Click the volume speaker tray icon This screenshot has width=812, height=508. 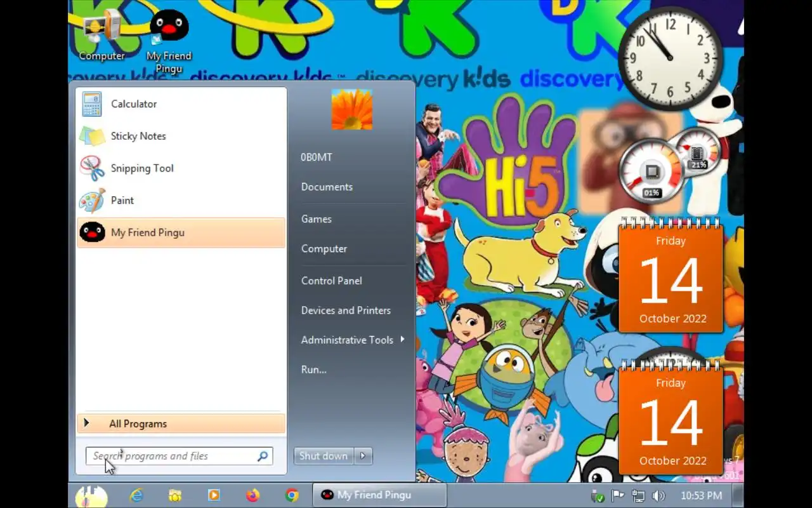(x=658, y=496)
